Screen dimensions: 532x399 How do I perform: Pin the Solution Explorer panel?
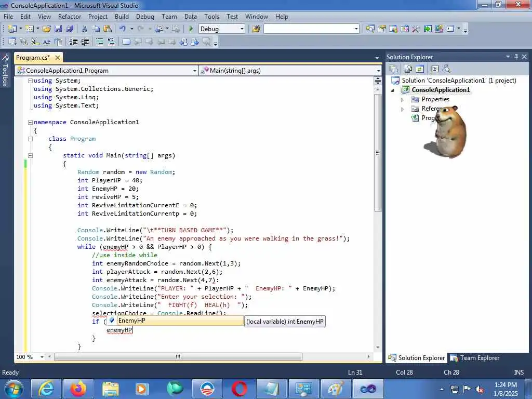pyautogui.click(x=516, y=57)
